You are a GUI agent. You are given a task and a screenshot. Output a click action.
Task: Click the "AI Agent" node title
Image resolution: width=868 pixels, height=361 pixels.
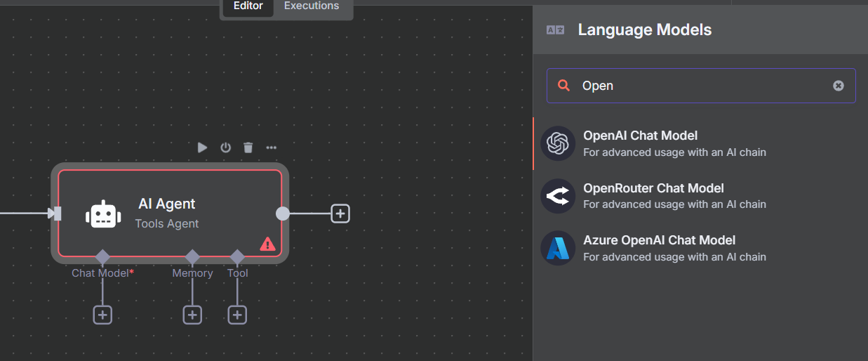(167, 204)
